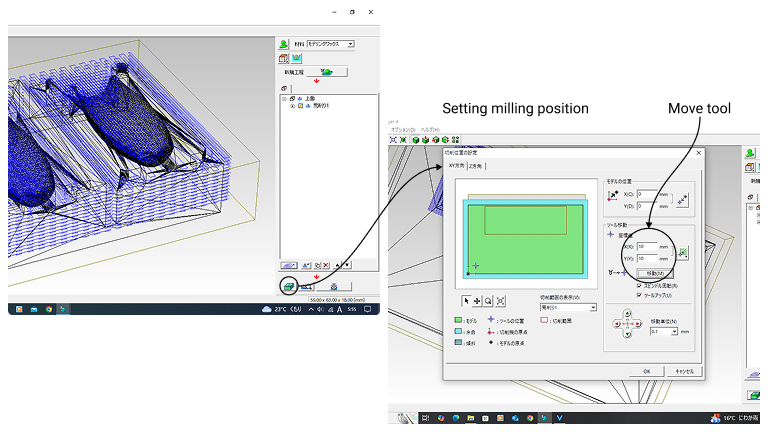Expand the 荒削り1 tree node in left window
The width and height of the screenshot is (768, 432).
pyautogui.click(x=292, y=106)
